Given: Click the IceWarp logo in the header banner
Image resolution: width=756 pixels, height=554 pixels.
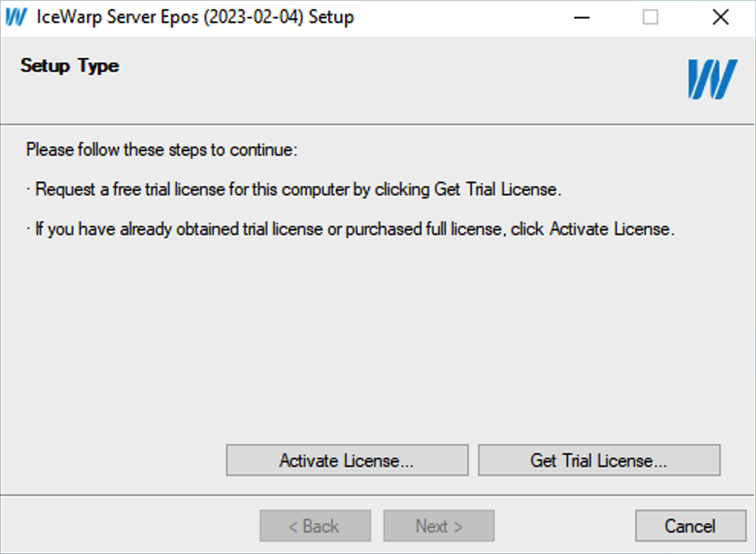Looking at the screenshot, I should [x=712, y=79].
